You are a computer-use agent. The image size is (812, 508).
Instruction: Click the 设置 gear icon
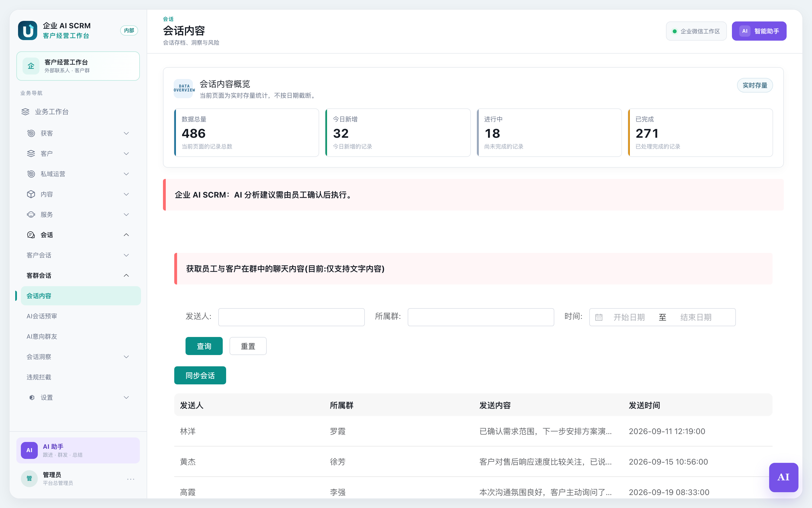tap(32, 397)
